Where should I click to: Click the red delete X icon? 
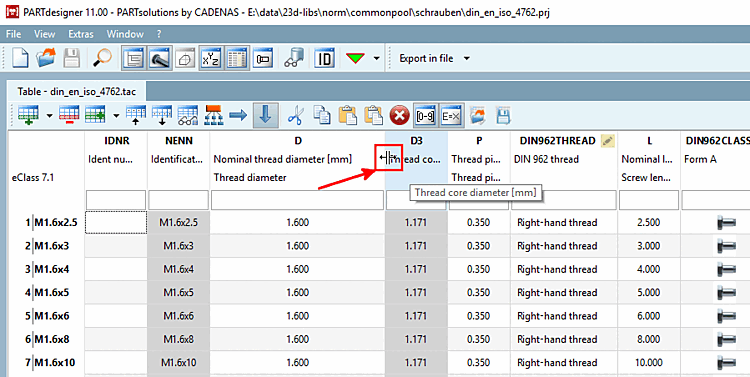pos(399,116)
